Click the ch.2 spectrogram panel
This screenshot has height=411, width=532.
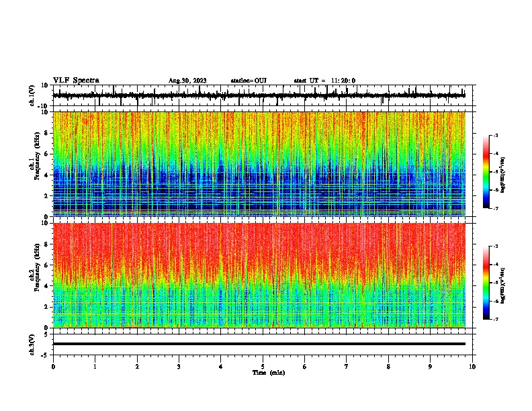tap(259, 275)
